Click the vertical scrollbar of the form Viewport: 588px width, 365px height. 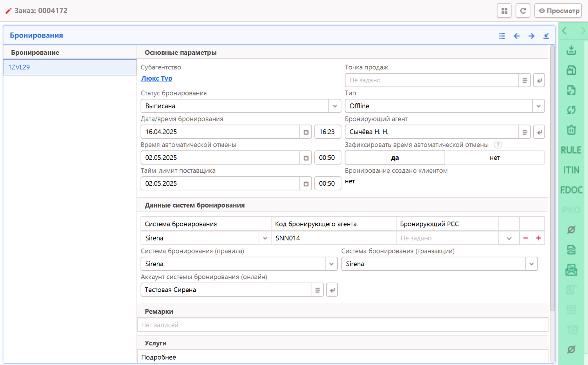[552, 176]
